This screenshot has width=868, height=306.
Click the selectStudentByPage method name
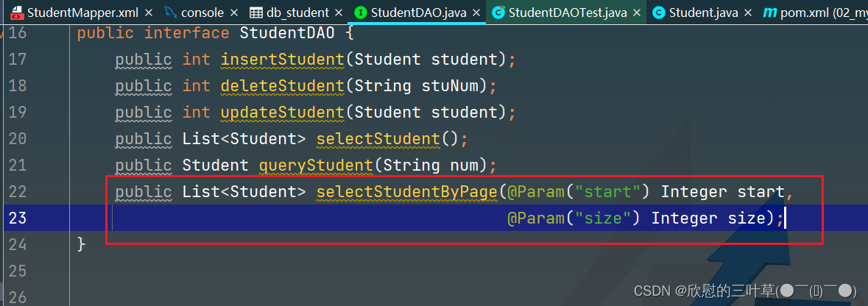407,192
